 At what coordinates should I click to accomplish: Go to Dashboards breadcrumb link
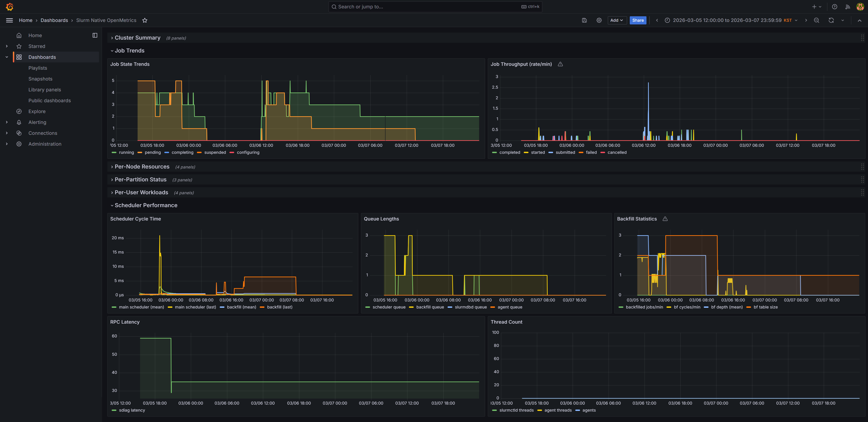click(54, 20)
